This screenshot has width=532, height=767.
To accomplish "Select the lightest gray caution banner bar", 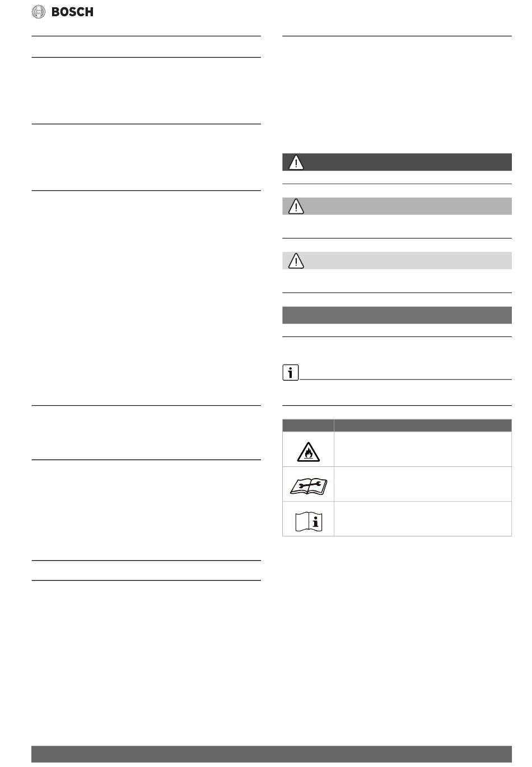I will tap(397, 260).
